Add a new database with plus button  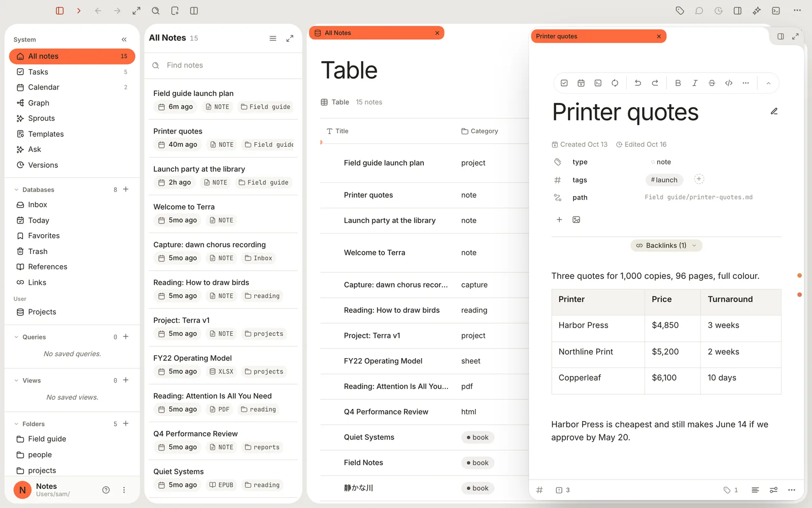pos(126,189)
